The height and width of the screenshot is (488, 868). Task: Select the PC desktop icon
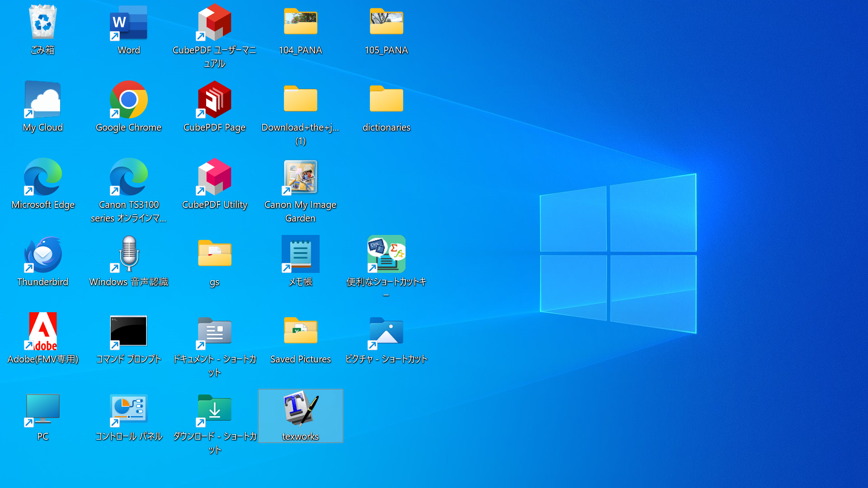click(x=42, y=409)
